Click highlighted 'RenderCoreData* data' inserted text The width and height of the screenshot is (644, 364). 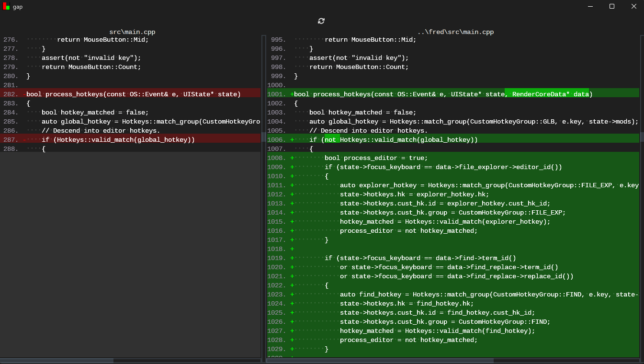pos(547,94)
